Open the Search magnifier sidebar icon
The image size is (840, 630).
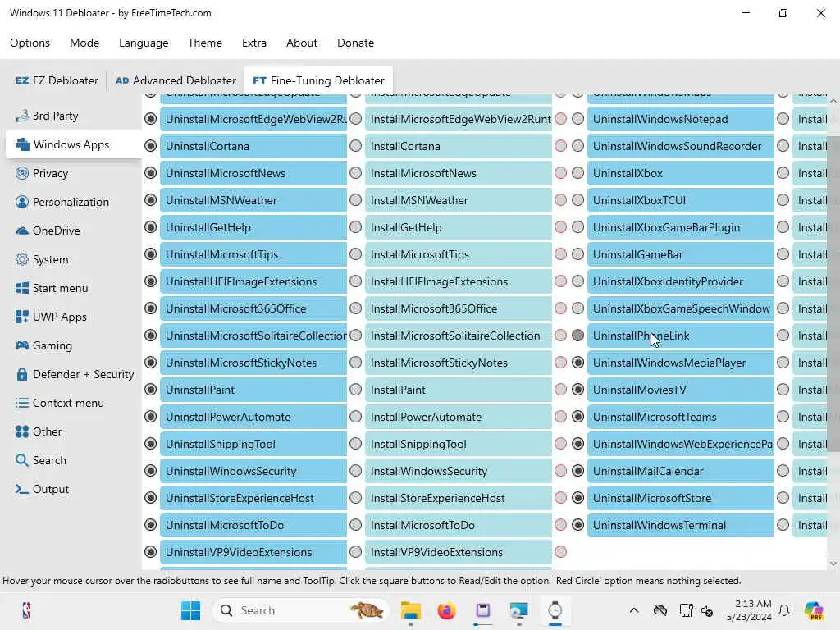pos(22,460)
